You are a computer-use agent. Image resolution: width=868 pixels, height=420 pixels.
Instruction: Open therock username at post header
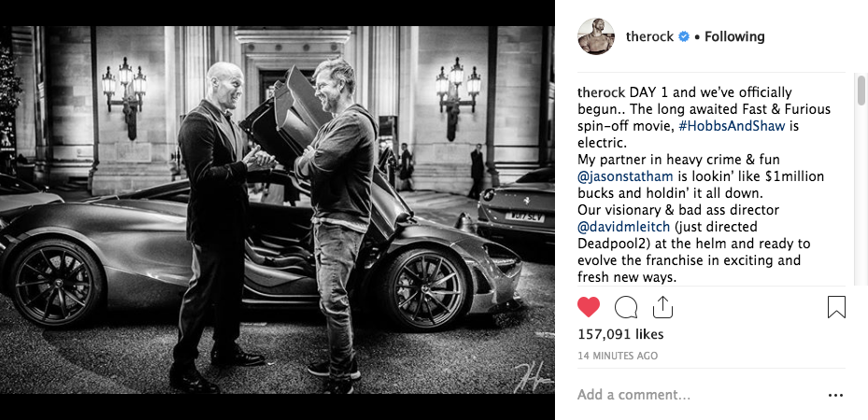click(x=649, y=37)
